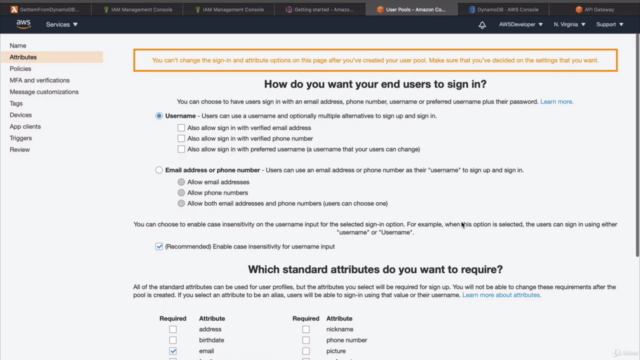Go to the Name step in sidebar

point(18,46)
